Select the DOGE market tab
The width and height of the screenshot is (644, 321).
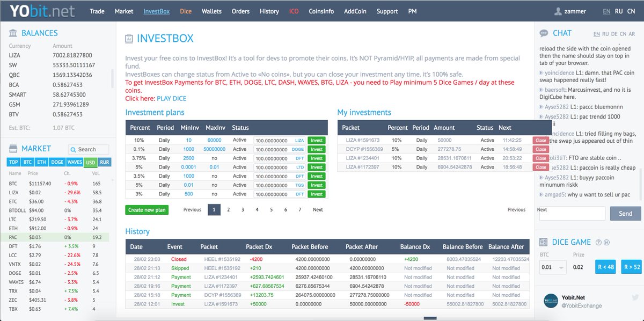click(x=57, y=162)
